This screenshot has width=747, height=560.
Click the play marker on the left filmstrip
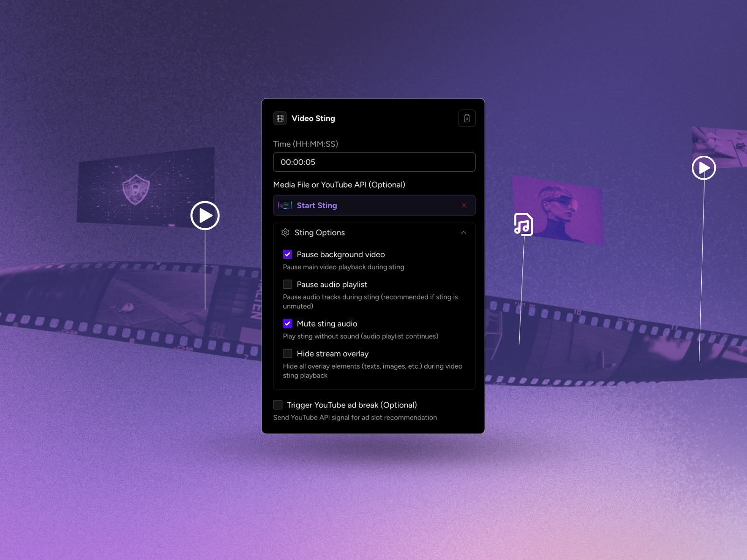point(205,216)
